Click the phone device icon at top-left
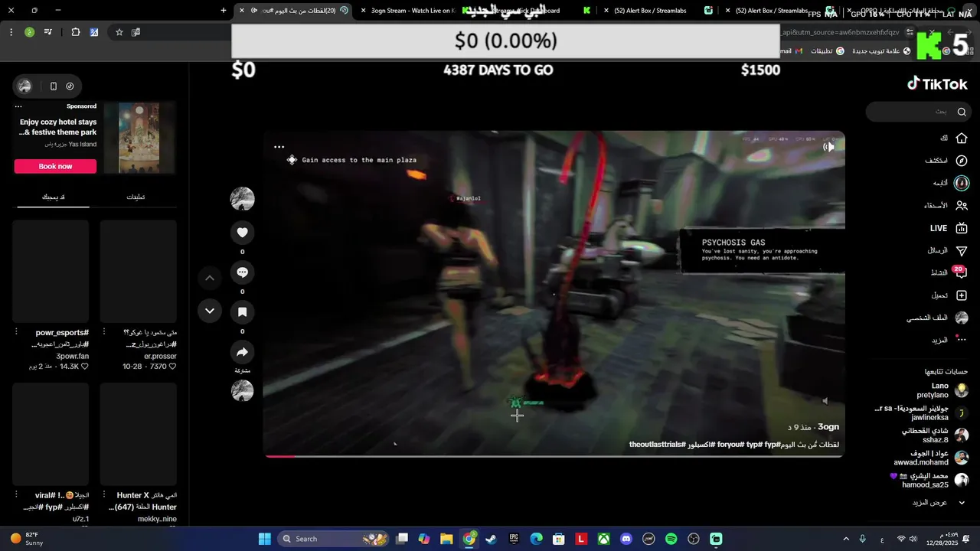980x551 pixels. (54, 86)
